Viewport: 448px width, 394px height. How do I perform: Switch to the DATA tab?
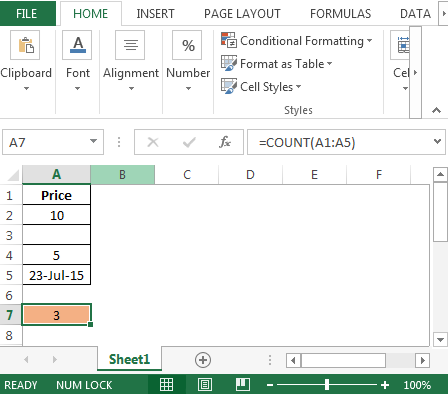point(415,14)
